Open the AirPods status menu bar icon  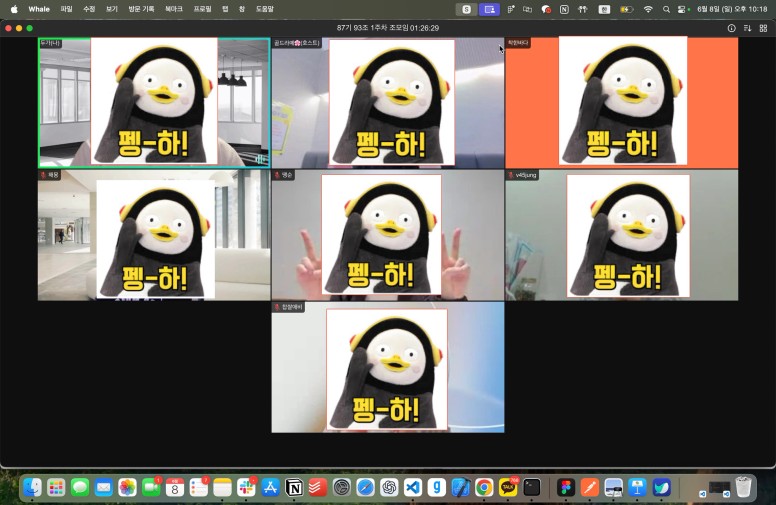pos(582,9)
